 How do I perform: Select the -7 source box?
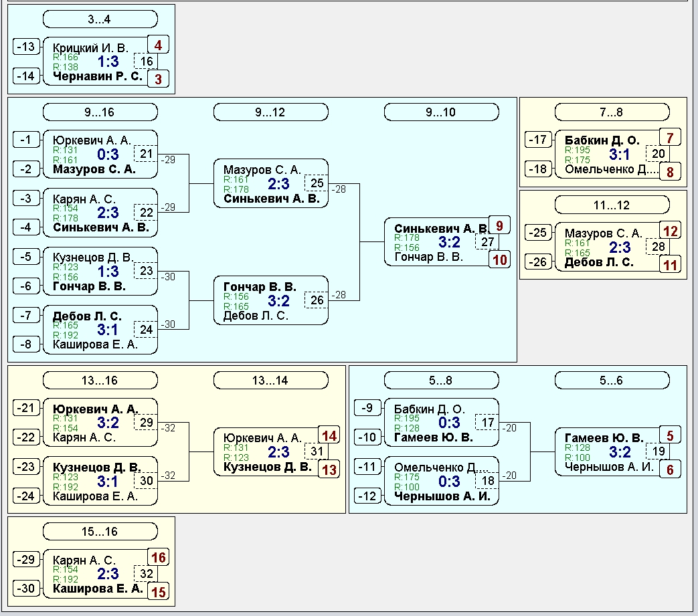tap(26, 315)
